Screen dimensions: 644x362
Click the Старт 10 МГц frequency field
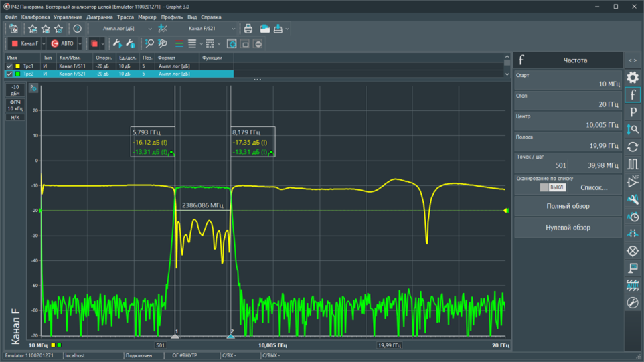point(568,80)
